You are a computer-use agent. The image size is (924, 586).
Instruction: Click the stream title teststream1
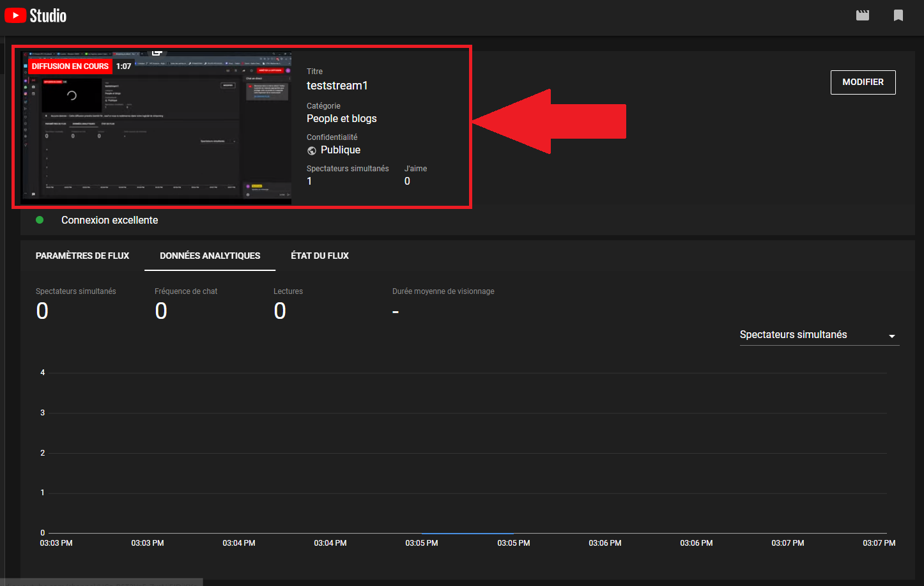tap(337, 86)
